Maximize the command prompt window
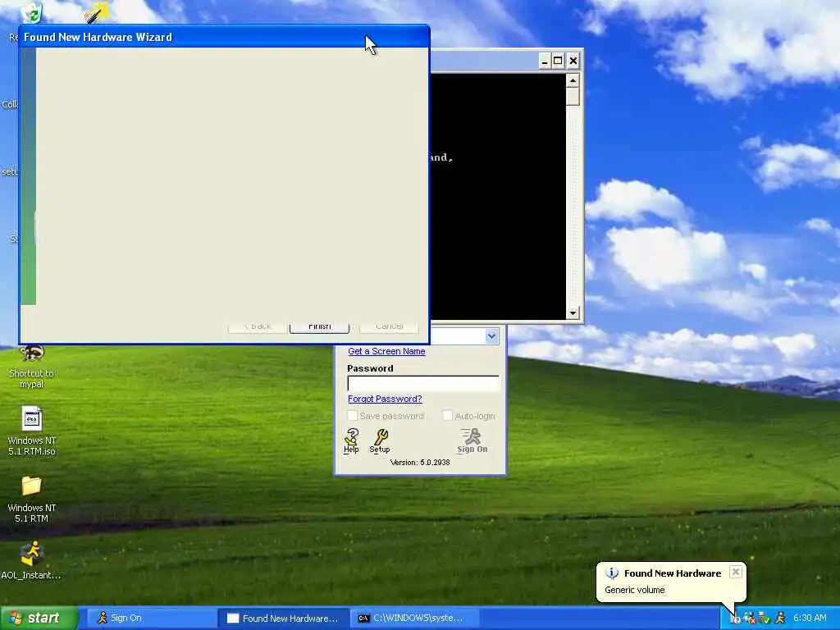Viewport: 840px width, 630px height. coord(558,61)
